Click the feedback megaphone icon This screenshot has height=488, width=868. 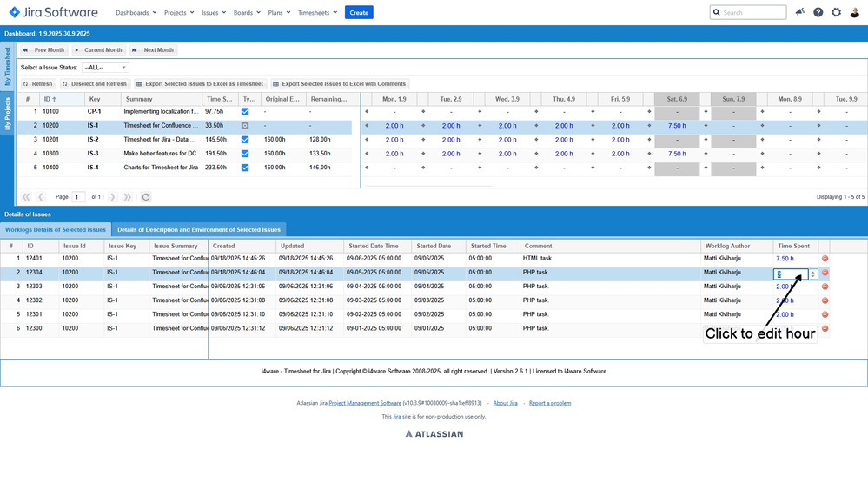pos(799,12)
